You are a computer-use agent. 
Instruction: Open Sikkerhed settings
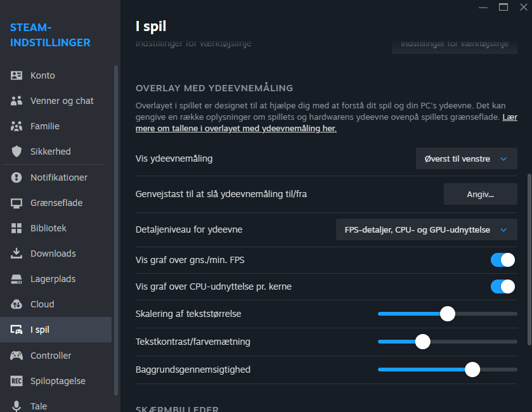click(56, 151)
